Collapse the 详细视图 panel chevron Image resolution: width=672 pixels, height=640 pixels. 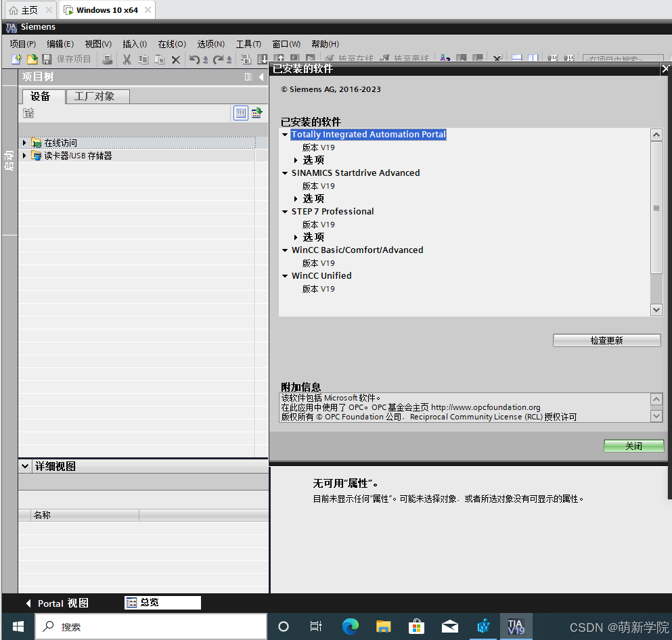[25, 466]
